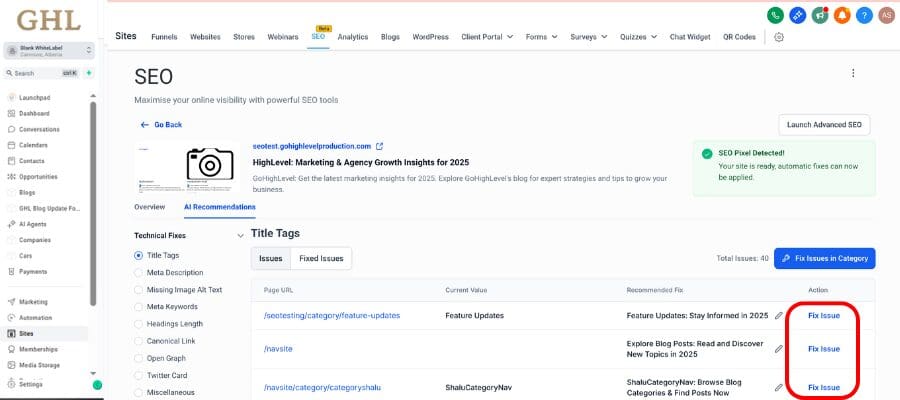Viewport: 900px width, 400px height.
Task: Click Launch Advanced SEO button
Action: [824, 125]
